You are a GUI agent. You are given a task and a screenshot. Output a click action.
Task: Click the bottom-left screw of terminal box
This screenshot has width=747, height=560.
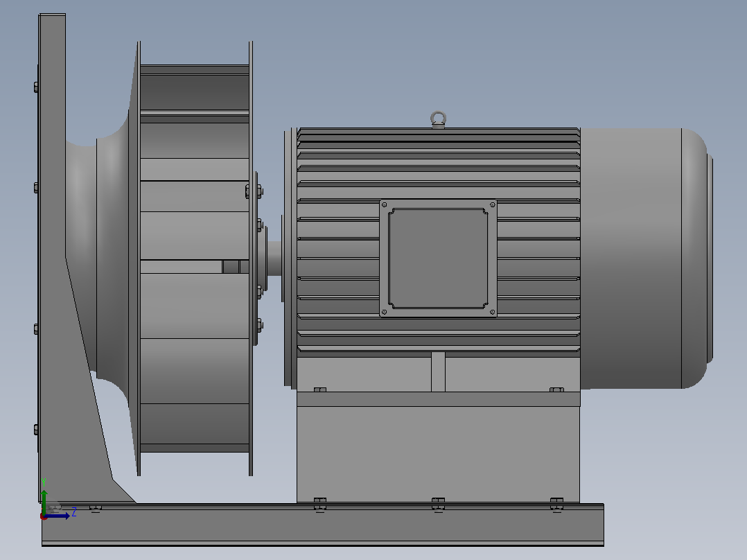click(384, 312)
